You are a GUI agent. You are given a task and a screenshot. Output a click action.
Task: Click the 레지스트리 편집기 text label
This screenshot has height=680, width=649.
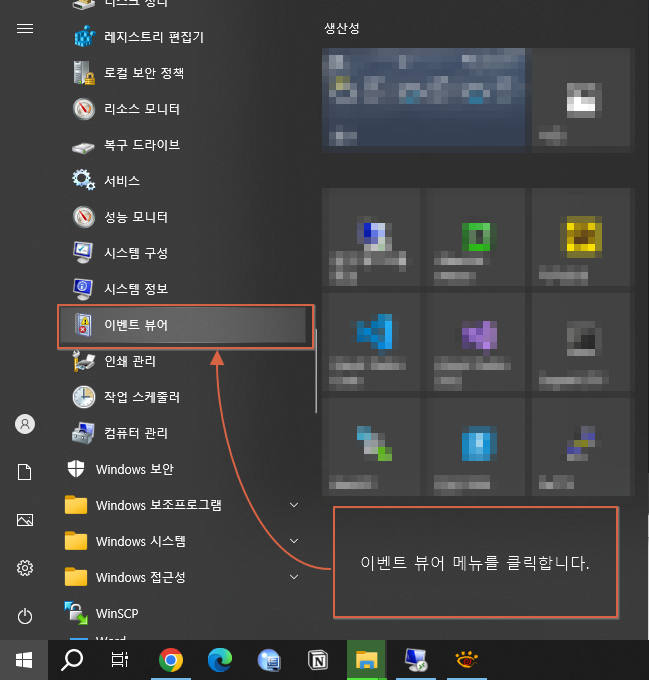click(154, 37)
